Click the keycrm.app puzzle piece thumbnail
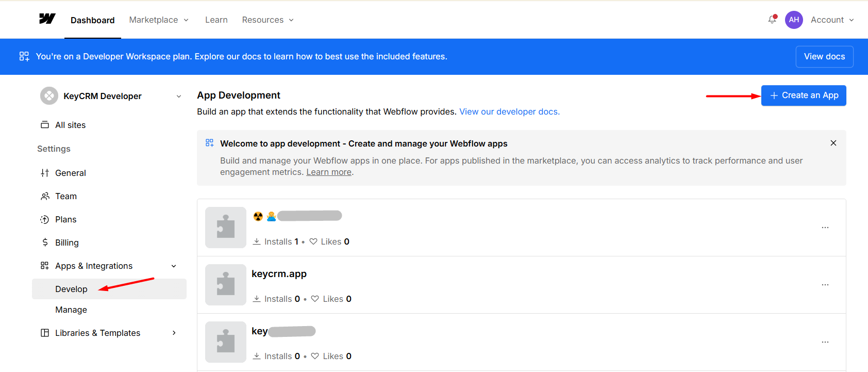This screenshot has height=372, width=868. pos(226,285)
